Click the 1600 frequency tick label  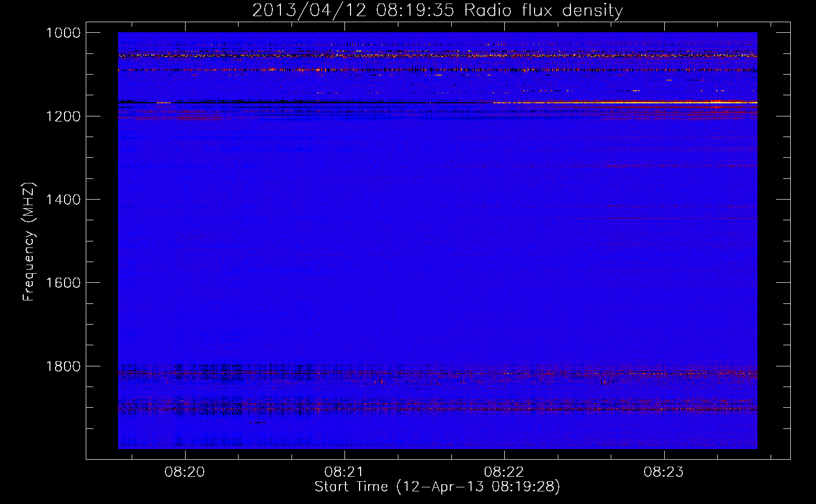[63, 283]
